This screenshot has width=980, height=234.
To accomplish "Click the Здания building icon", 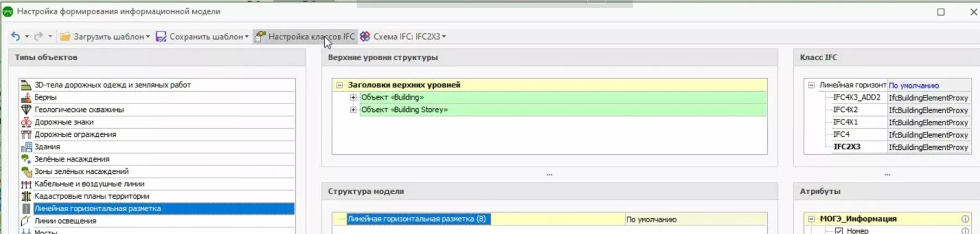I will click(26, 147).
